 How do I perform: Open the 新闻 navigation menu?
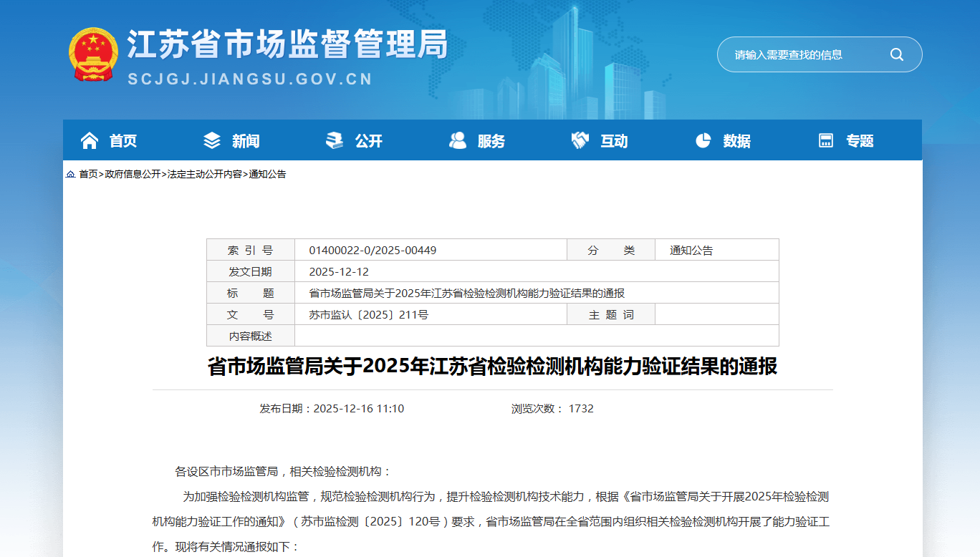pyautogui.click(x=246, y=141)
